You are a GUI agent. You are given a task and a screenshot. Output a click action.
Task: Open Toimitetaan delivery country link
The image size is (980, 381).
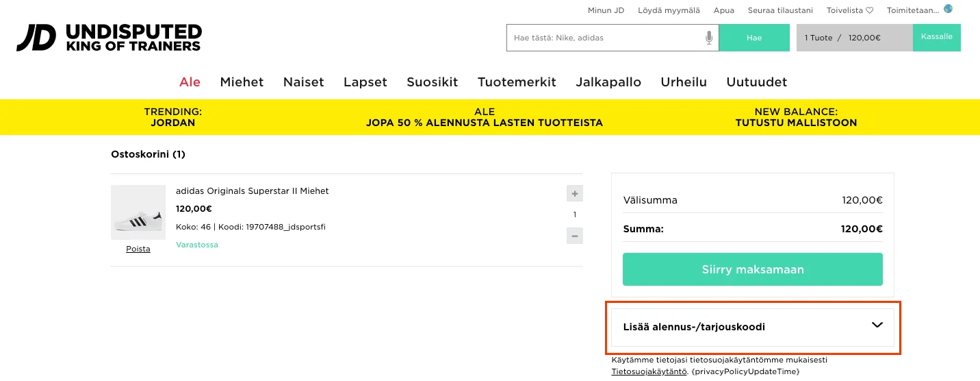coord(914,10)
